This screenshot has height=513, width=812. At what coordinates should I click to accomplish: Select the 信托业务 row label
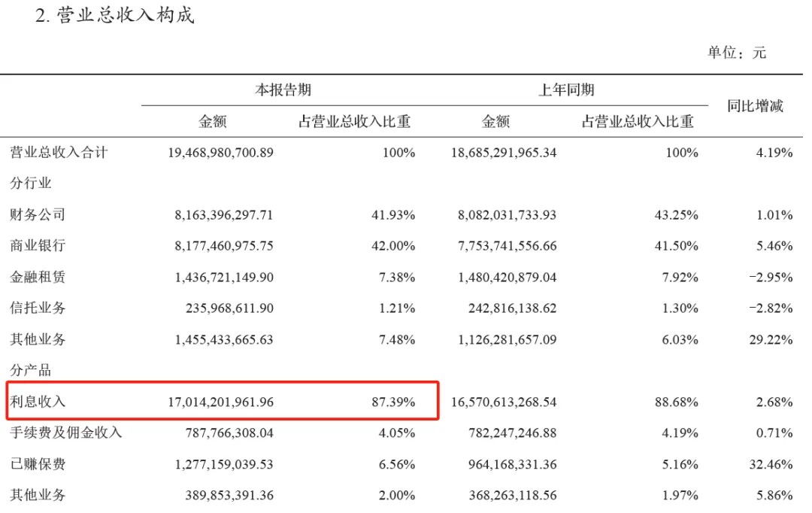tap(38, 308)
